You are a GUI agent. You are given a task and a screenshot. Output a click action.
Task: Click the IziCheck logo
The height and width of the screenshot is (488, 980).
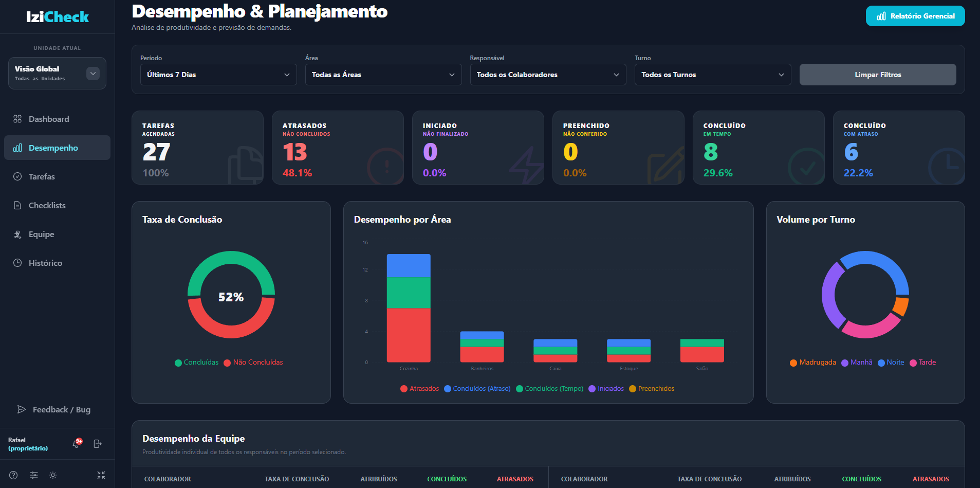tap(57, 17)
